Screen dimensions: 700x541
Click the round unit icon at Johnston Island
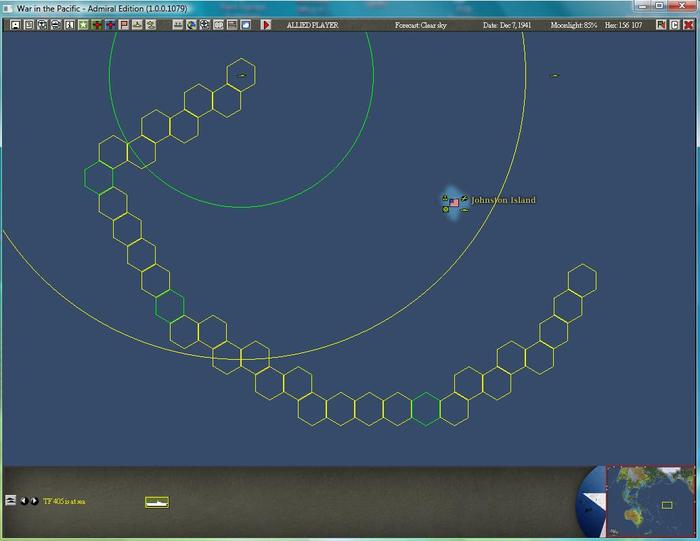pos(445,209)
